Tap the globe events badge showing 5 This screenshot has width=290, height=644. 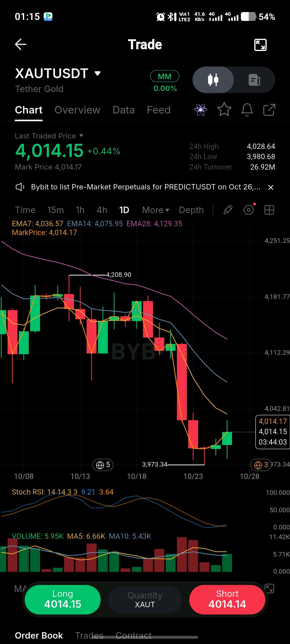click(x=103, y=465)
